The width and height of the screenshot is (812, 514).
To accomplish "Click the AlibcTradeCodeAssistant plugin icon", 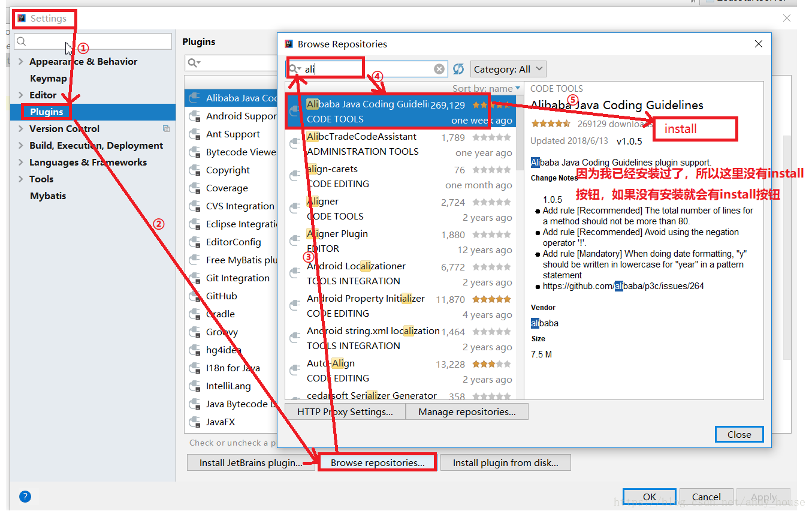I will click(x=295, y=144).
